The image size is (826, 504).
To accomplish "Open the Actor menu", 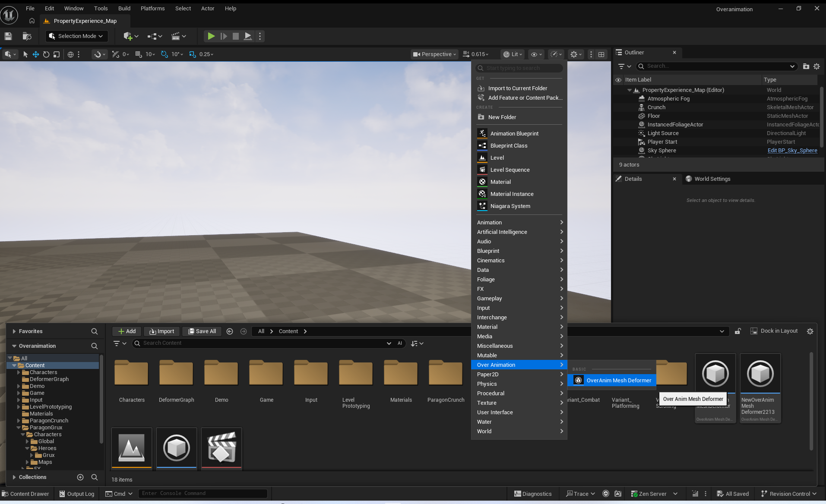I will point(208,9).
